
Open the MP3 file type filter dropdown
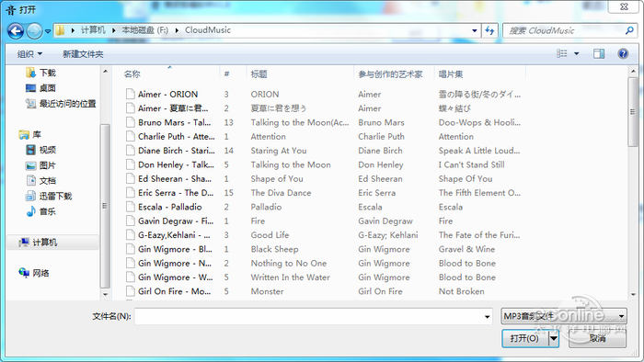tap(563, 316)
